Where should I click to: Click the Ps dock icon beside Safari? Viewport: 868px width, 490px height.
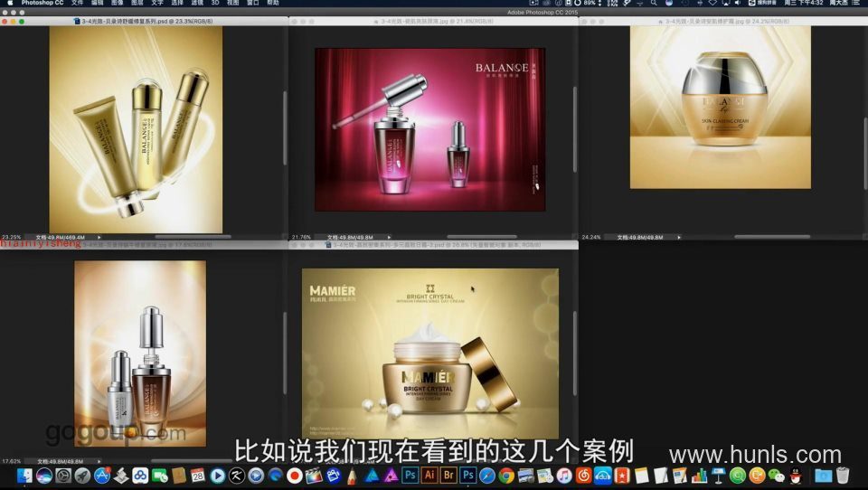click(468, 476)
